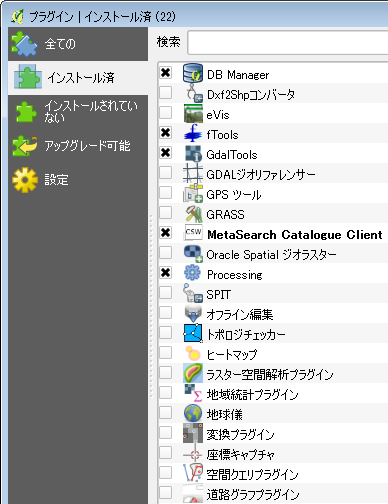
Task: Disable the Processing plugin checkbox
Action: (x=165, y=273)
